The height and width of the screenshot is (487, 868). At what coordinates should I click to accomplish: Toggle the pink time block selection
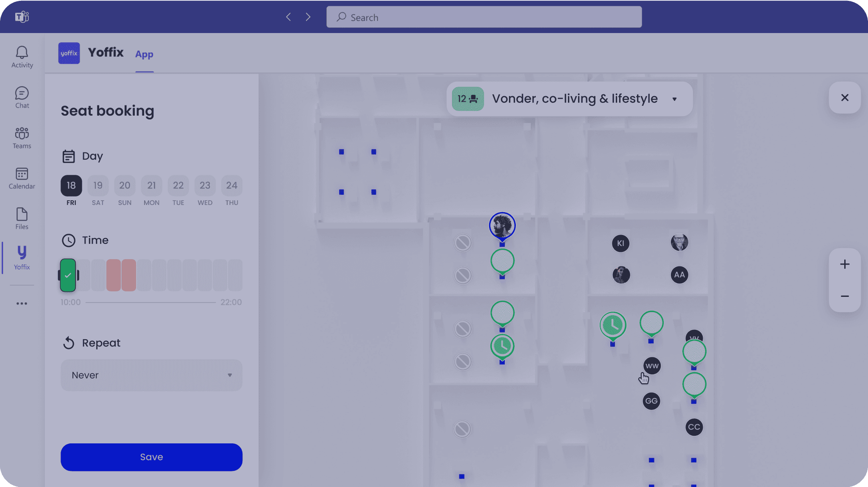point(121,275)
